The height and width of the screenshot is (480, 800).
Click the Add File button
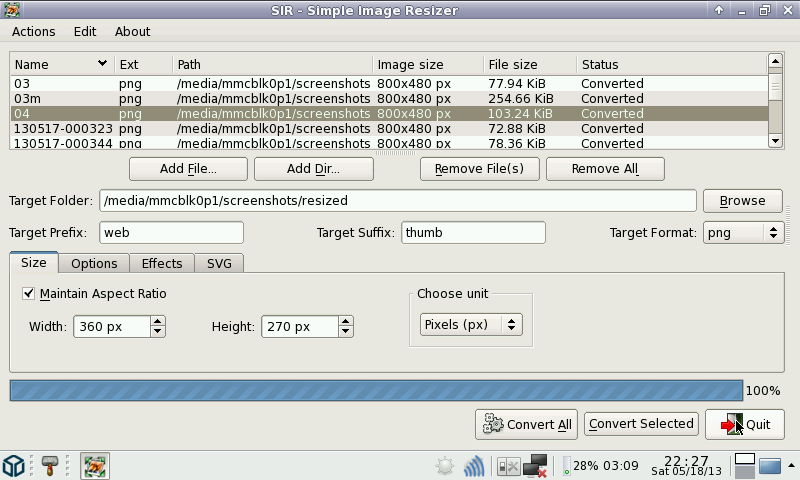pyautogui.click(x=188, y=169)
